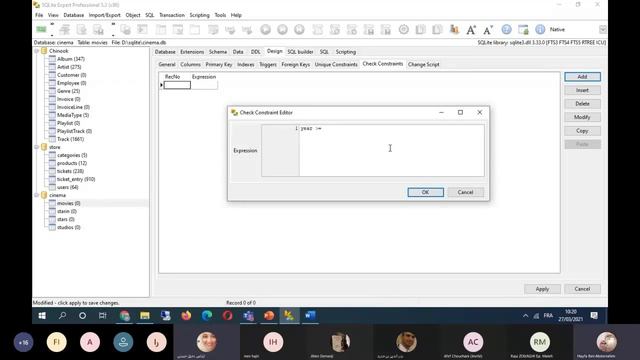The width and height of the screenshot is (640, 360).
Task: Open the File menu
Action: (x=39, y=15)
